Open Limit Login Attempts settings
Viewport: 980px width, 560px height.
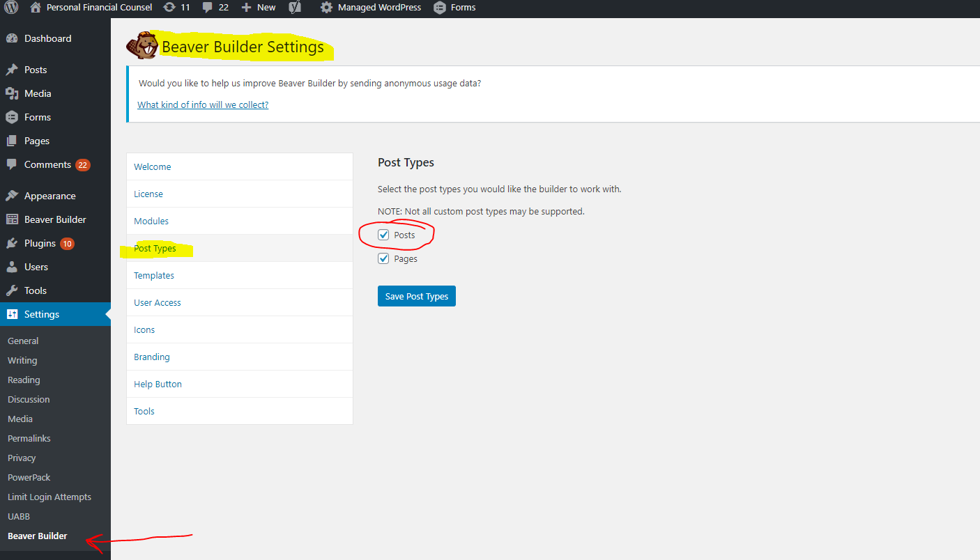coord(49,497)
